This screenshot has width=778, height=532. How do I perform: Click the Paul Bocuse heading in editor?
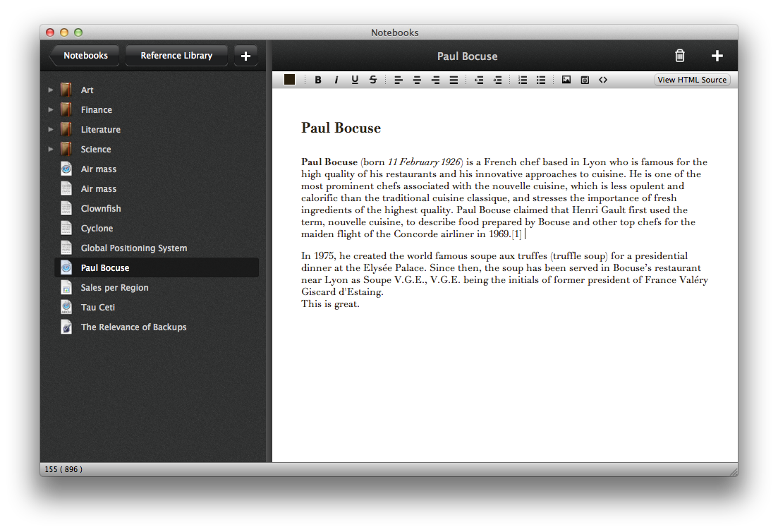tap(341, 128)
